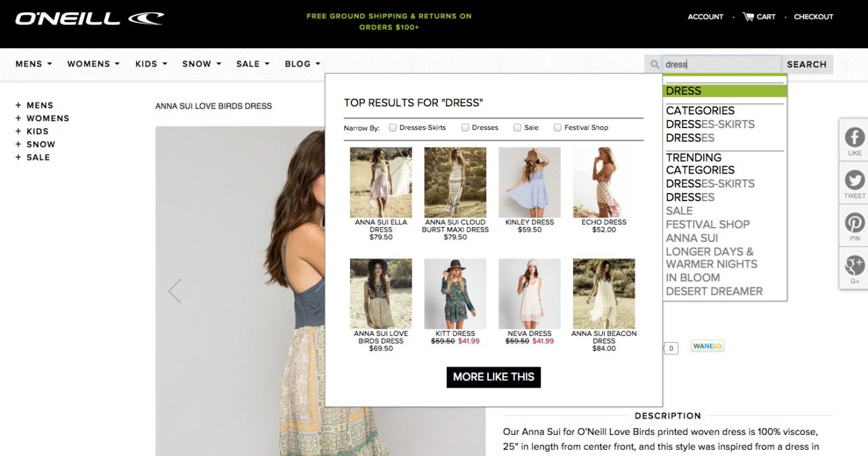Click the search magnifying glass icon
This screenshot has height=456, width=868.
[x=654, y=64]
